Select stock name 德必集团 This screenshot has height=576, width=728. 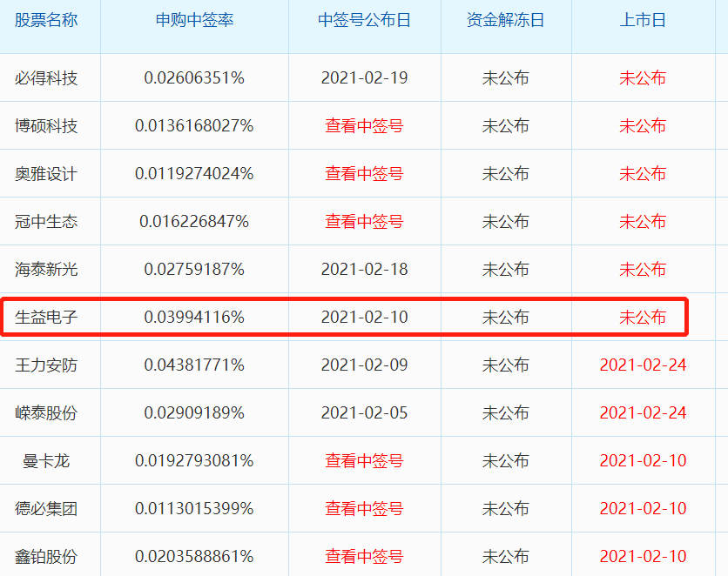(x=46, y=508)
